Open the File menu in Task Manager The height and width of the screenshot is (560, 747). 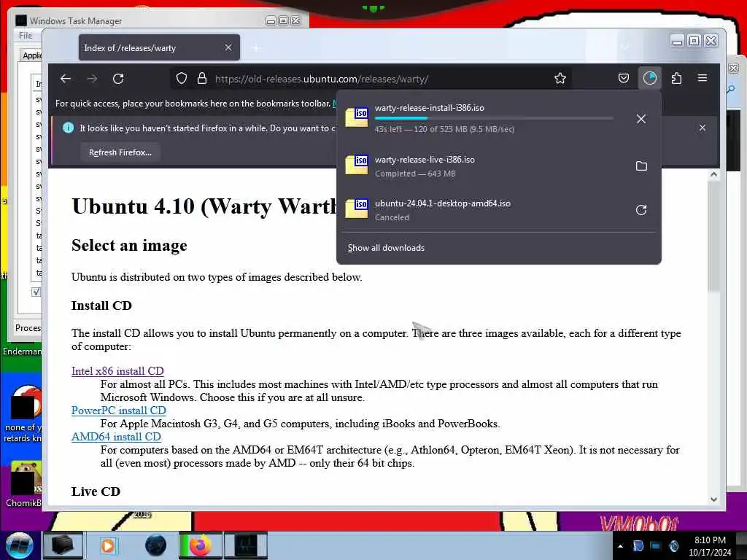pyautogui.click(x=26, y=36)
